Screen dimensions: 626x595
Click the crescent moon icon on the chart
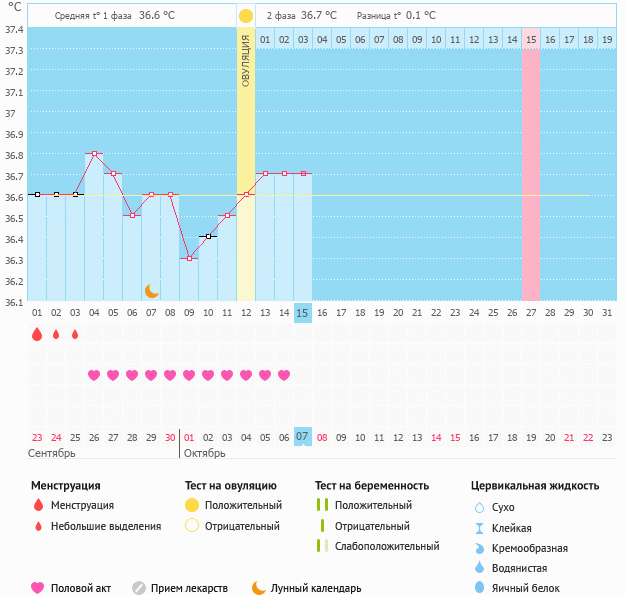pyautogui.click(x=151, y=291)
